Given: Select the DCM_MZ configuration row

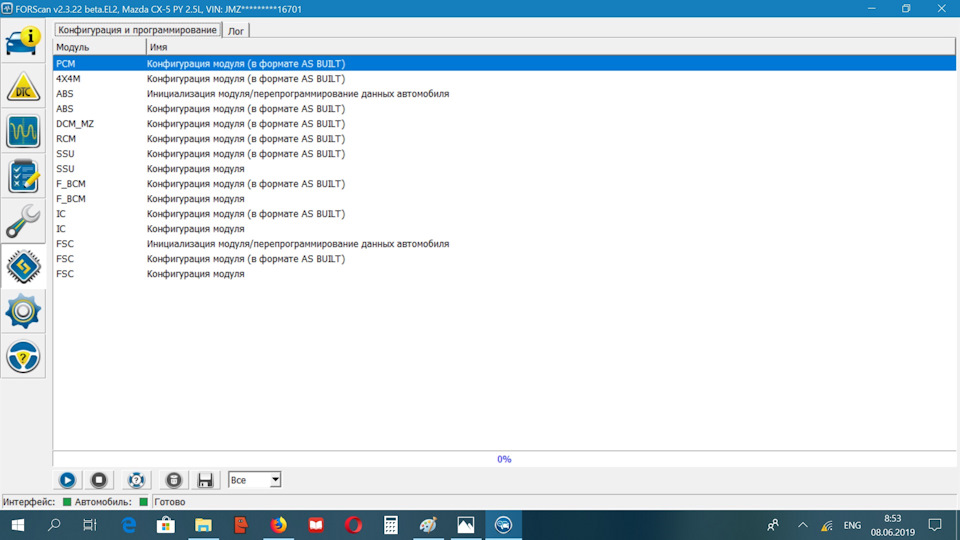Looking at the screenshot, I should [504, 124].
